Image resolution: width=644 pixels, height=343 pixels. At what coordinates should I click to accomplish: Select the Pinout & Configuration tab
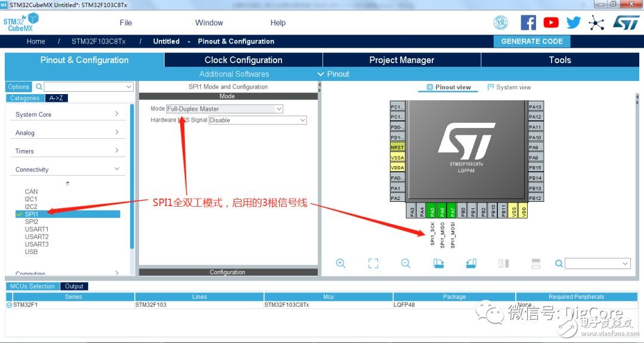pyautogui.click(x=84, y=60)
